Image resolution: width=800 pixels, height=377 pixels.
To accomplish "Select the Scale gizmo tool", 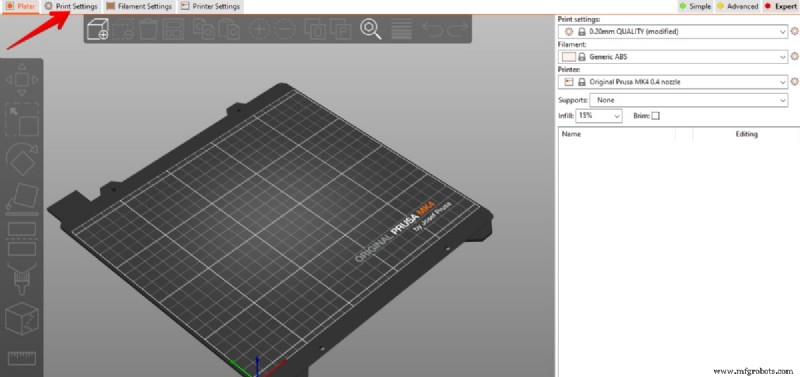I will [x=21, y=119].
